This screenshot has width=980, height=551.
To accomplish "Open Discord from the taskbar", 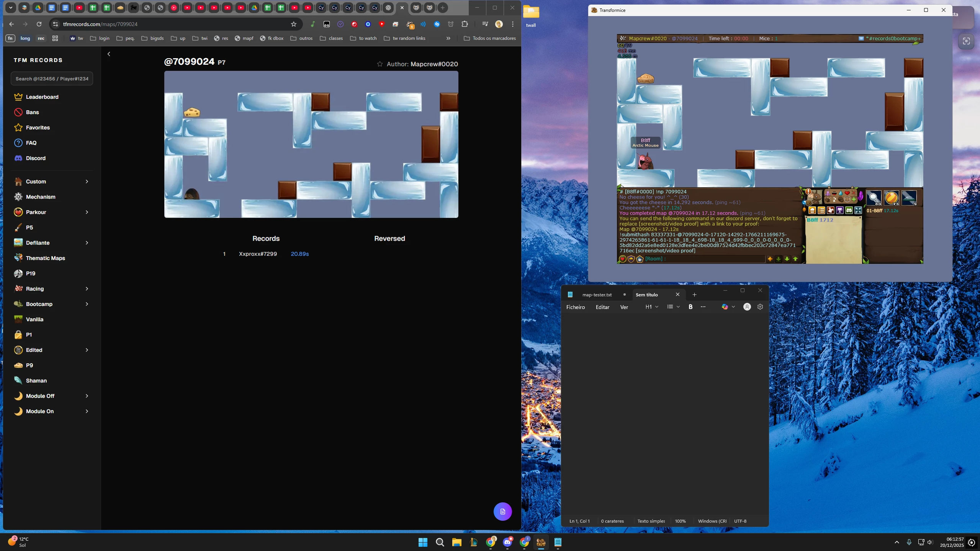I will click(507, 542).
